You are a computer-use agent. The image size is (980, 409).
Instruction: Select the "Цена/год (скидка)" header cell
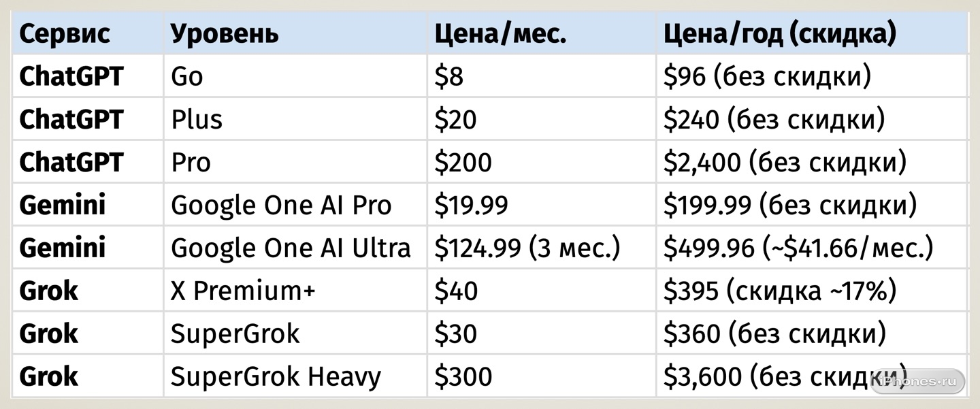(780, 33)
